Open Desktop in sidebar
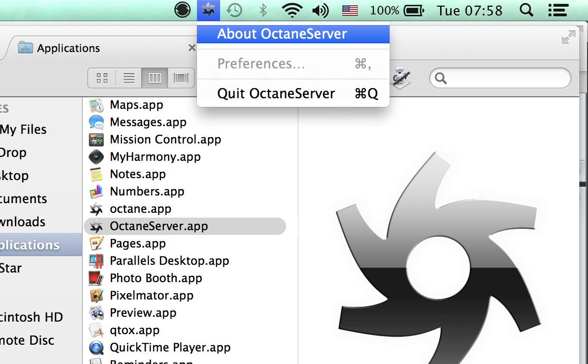This screenshot has height=364, width=588. (x=14, y=176)
